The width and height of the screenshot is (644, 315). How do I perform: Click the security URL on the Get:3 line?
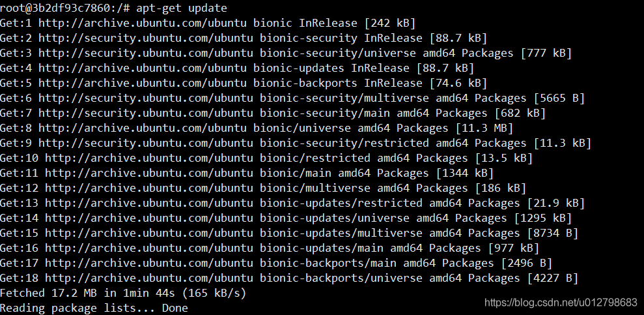tap(145, 53)
